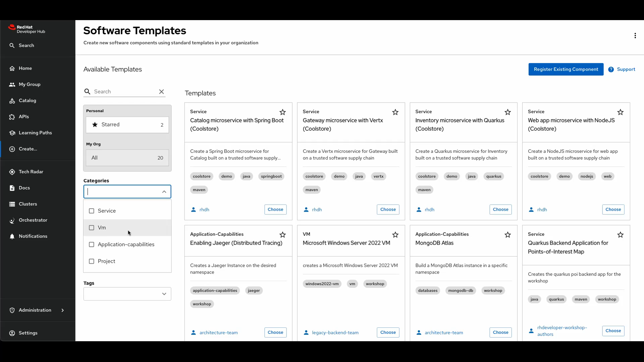Open the architecture-team owner link
644x362 pixels.
pos(218,332)
